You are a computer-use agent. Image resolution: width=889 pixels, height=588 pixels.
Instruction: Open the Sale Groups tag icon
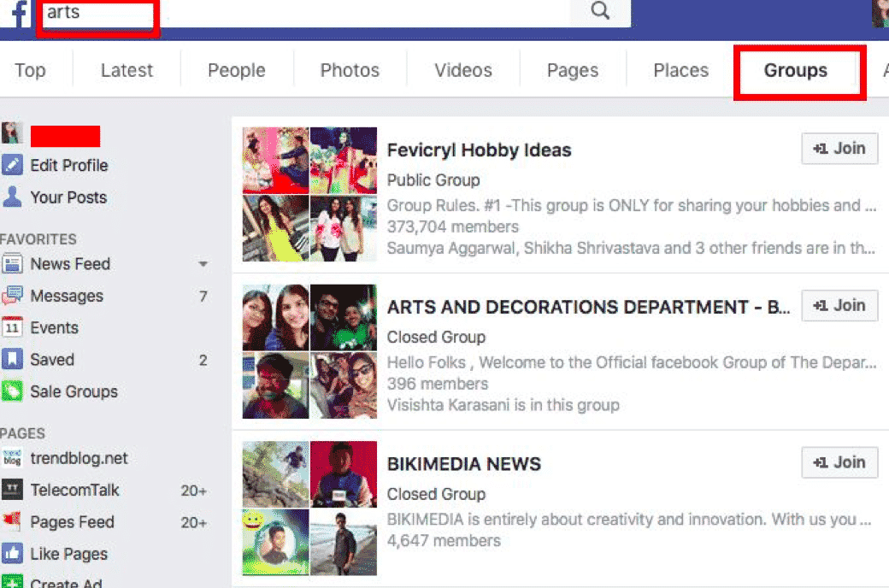tap(12, 391)
